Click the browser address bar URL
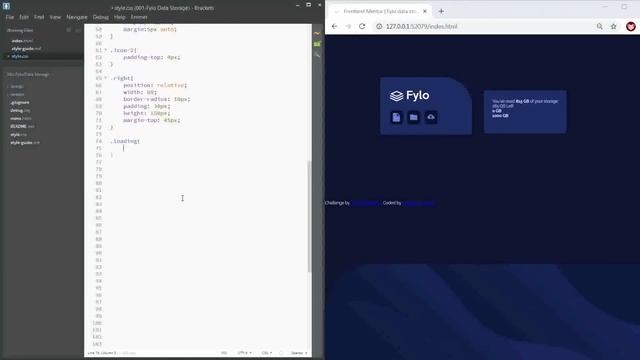The width and height of the screenshot is (640, 360). pos(422,26)
